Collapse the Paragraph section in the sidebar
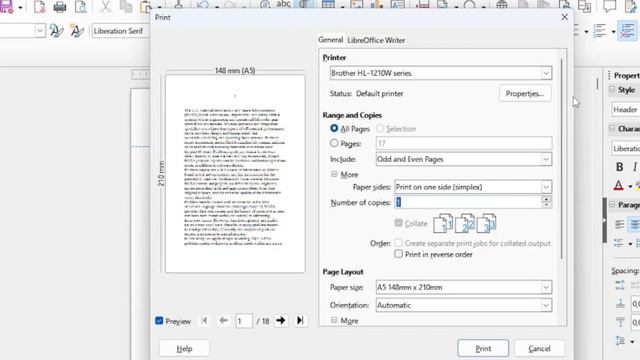 click(x=612, y=204)
